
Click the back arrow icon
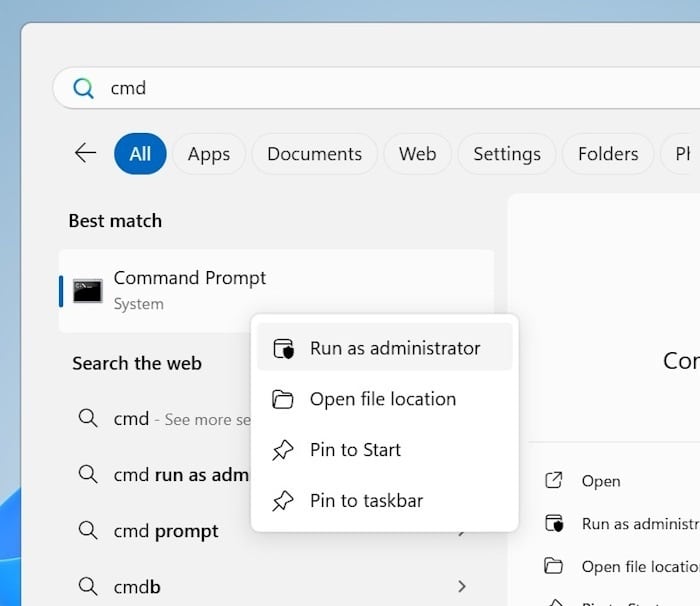[86, 153]
